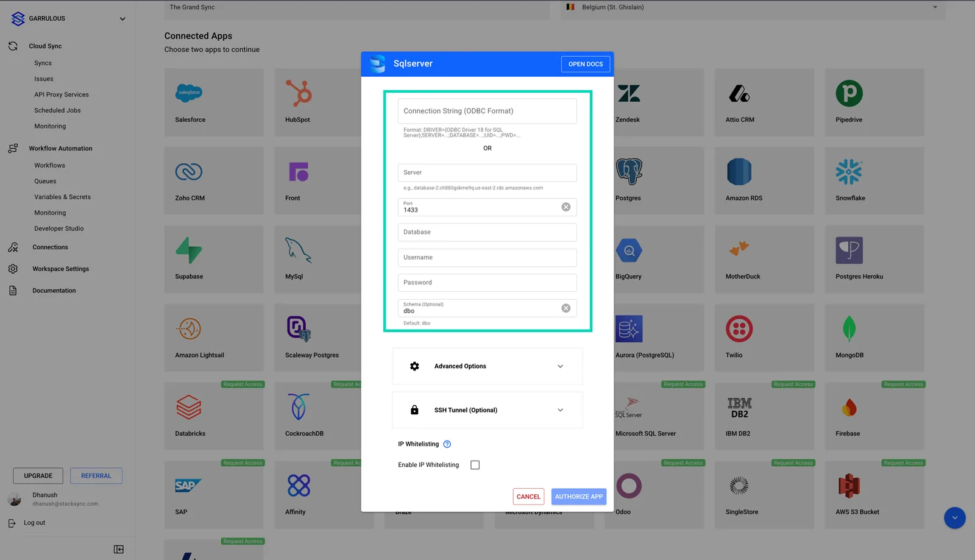Go to Scheduled Jobs menu item
The height and width of the screenshot is (560, 975).
(57, 111)
